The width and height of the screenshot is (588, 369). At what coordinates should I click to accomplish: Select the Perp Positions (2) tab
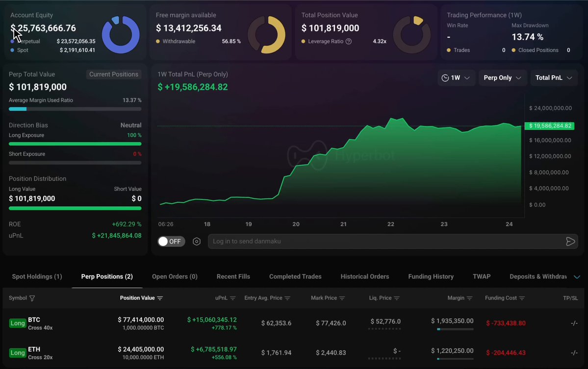coord(107,276)
